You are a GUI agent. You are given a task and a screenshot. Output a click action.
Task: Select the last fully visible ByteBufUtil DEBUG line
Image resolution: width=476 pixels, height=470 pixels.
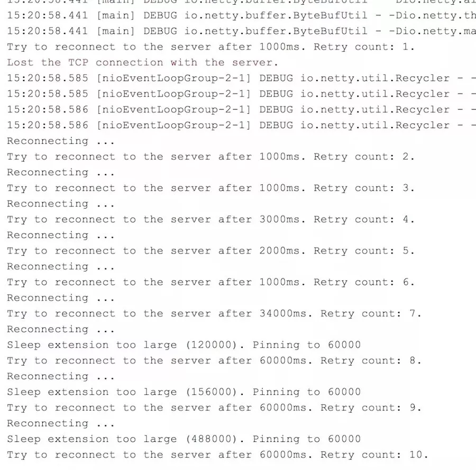[x=241, y=31]
